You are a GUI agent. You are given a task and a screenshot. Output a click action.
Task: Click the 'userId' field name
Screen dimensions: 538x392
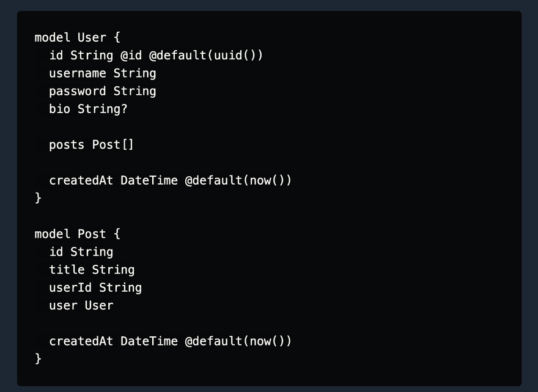click(x=70, y=287)
